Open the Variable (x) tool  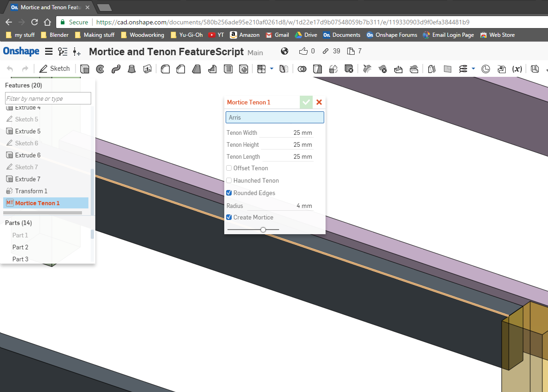point(517,69)
